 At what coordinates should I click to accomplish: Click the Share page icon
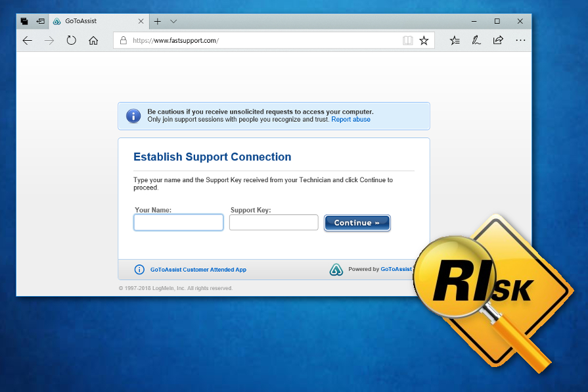pyautogui.click(x=498, y=40)
